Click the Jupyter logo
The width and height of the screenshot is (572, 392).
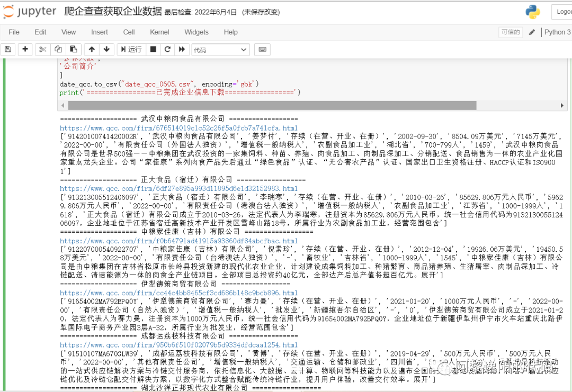(x=30, y=12)
